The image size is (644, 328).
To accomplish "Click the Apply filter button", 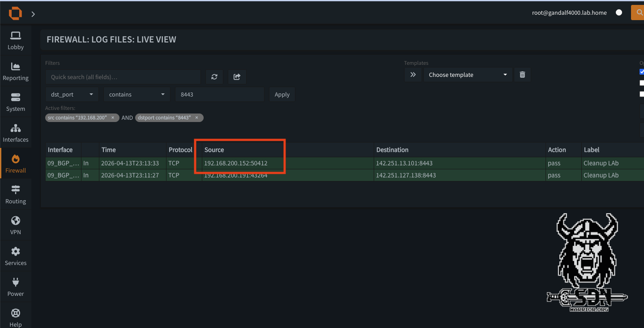I will 282,94.
